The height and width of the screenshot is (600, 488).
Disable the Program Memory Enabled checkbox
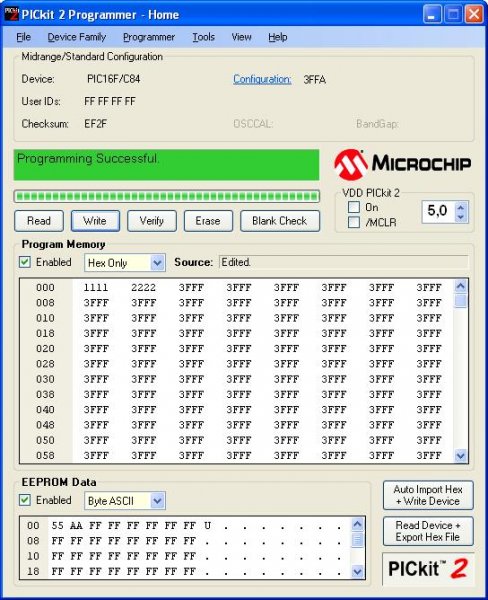click(x=25, y=262)
